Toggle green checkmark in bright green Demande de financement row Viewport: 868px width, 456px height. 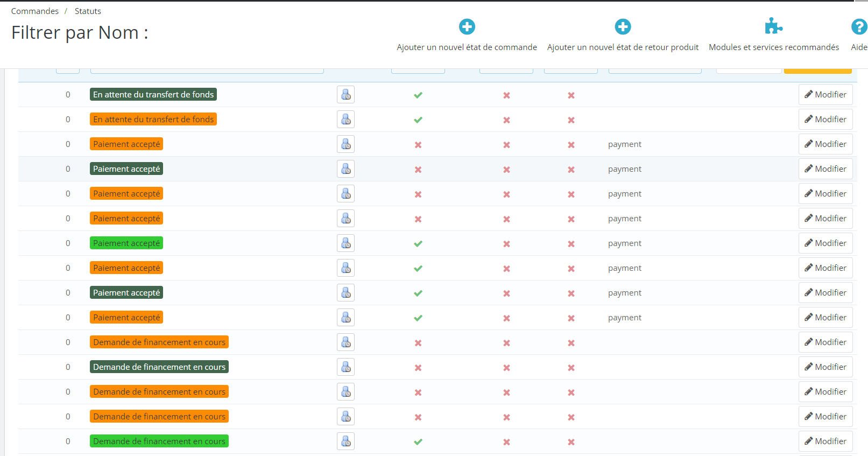(418, 442)
